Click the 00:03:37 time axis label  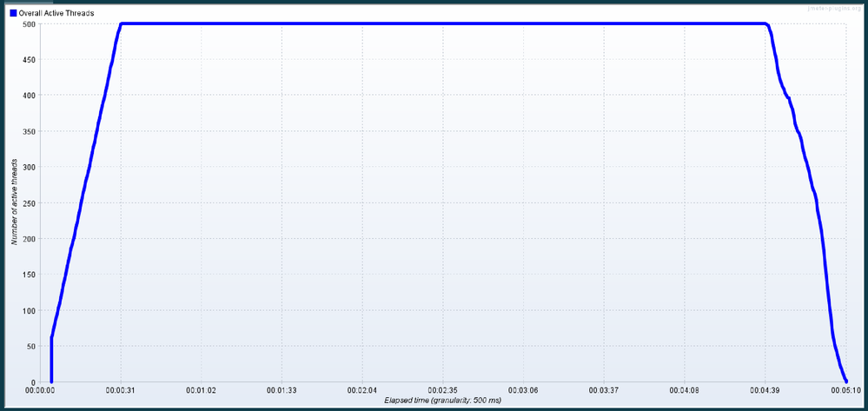(x=605, y=390)
